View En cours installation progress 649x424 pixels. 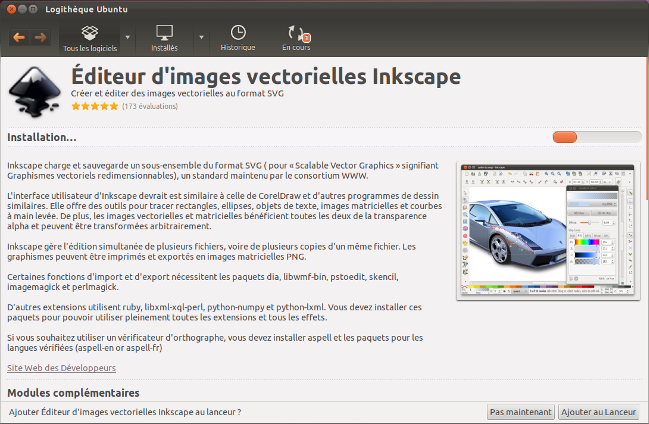296,38
